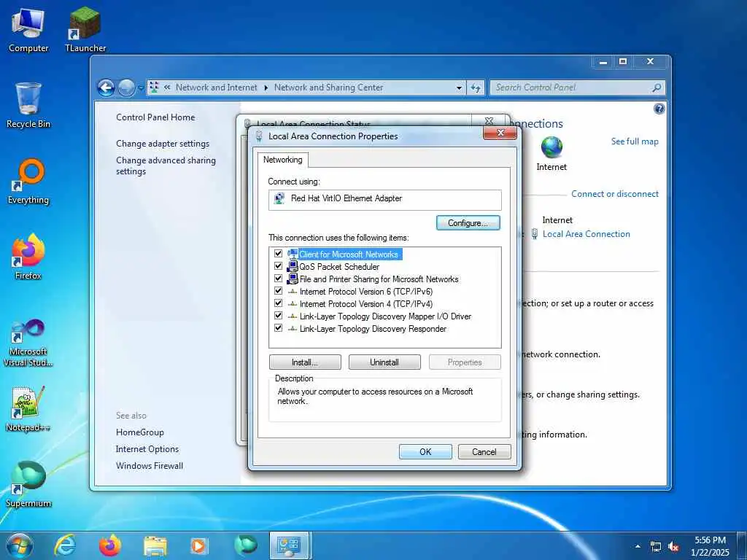
Task: Uncheck File and Printer Sharing checkbox
Action: click(x=278, y=279)
